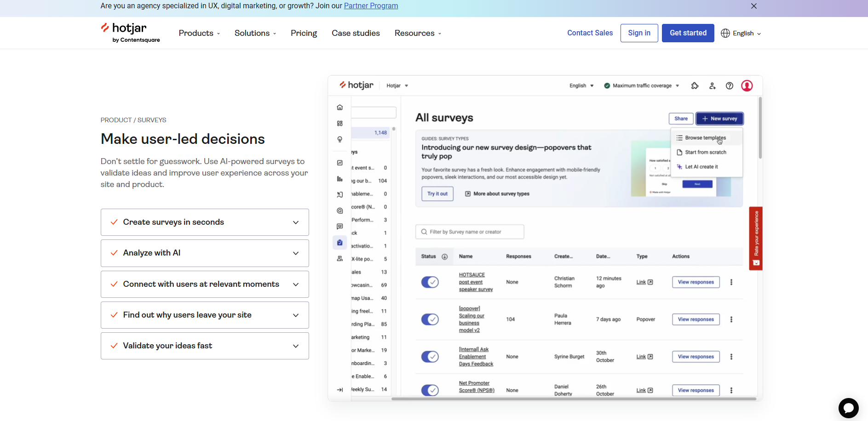
Task: Expand Create surveys in seconds
Action: coord(205,222)
